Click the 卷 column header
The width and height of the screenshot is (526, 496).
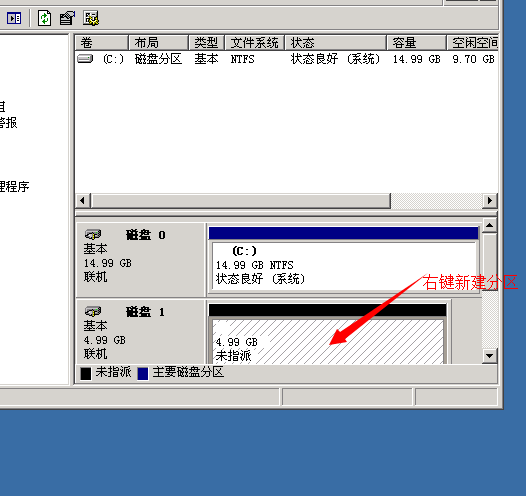click(102, 43)
